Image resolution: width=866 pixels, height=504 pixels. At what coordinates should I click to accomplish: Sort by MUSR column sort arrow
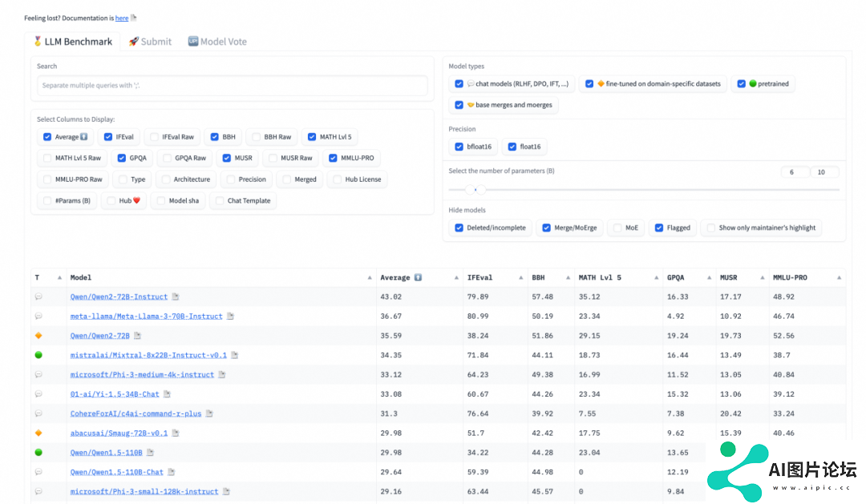[763, 278]
